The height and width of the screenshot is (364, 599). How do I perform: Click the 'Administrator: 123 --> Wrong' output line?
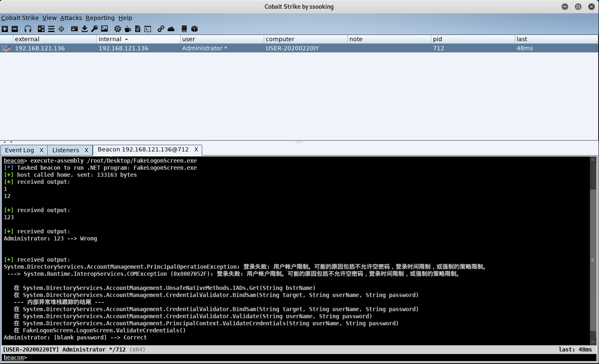pos(50,238)
